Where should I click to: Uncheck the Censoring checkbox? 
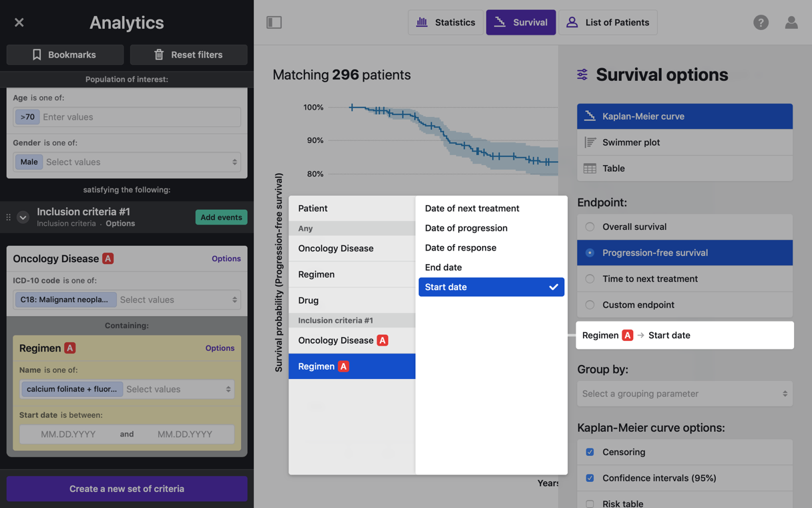point(590,452)
